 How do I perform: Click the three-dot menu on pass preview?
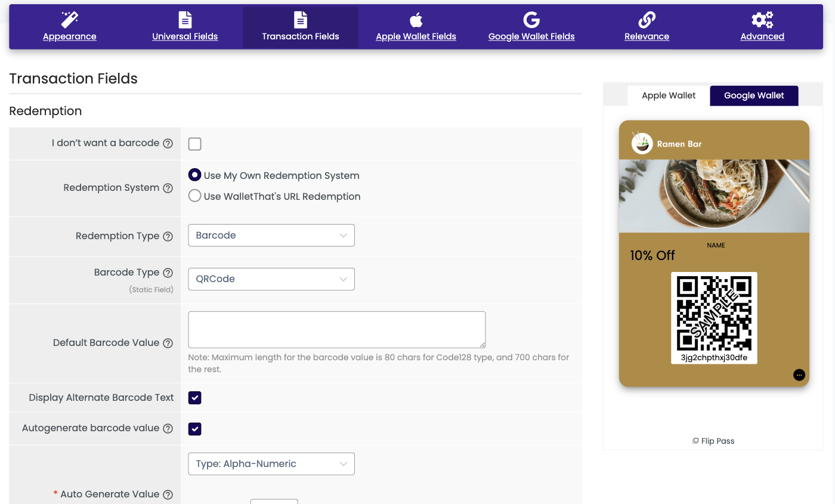pos(799,375)
